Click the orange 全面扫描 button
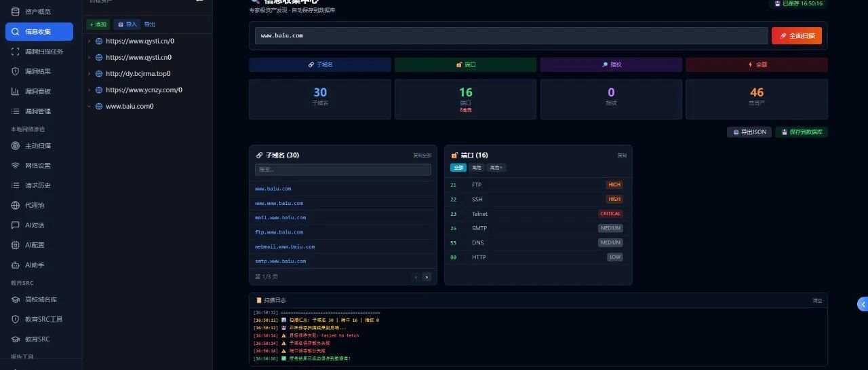 click(x=797, y=35)
